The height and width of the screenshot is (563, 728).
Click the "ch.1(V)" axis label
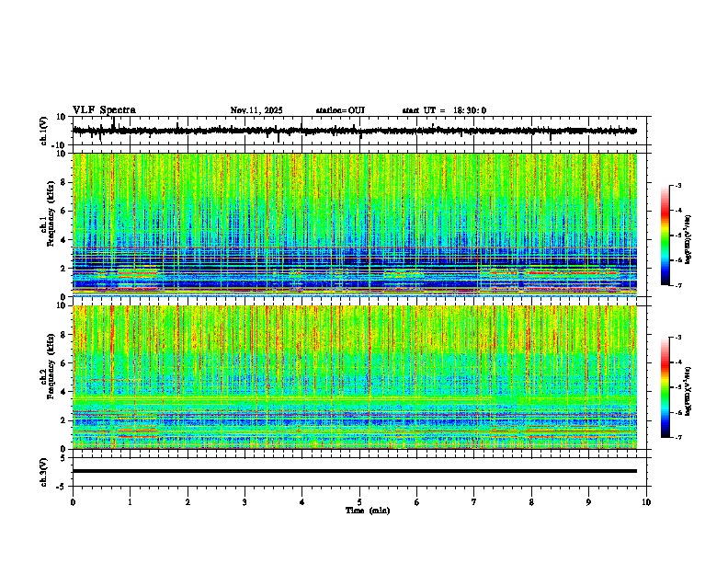tap(44, 131)
